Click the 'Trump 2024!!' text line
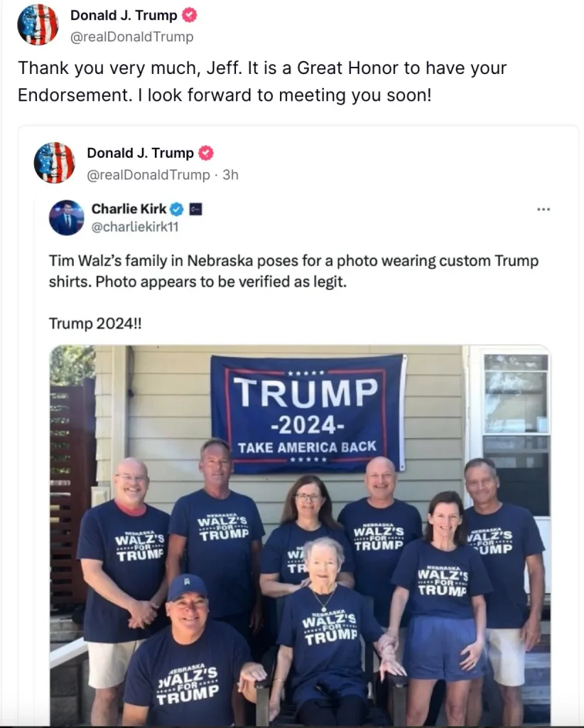 [95, 323]
